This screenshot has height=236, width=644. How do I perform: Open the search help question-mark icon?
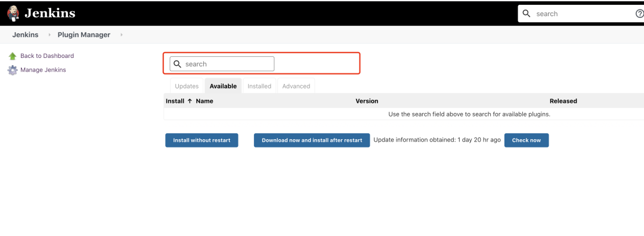639,14
